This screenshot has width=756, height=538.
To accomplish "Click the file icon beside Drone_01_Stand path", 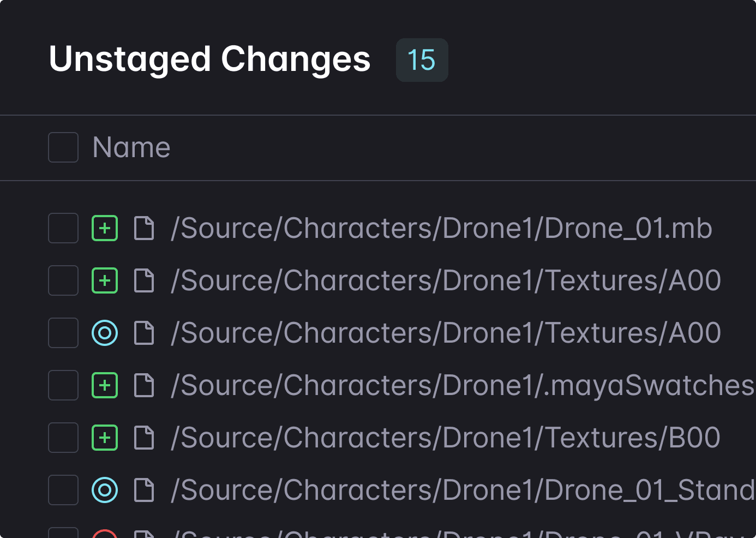I will (x=144, y=490).
